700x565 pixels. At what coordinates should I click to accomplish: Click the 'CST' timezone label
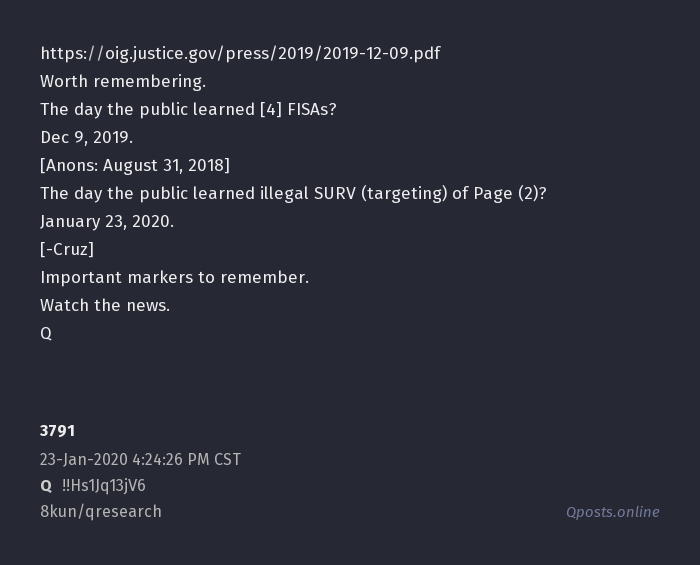[227, 460]
